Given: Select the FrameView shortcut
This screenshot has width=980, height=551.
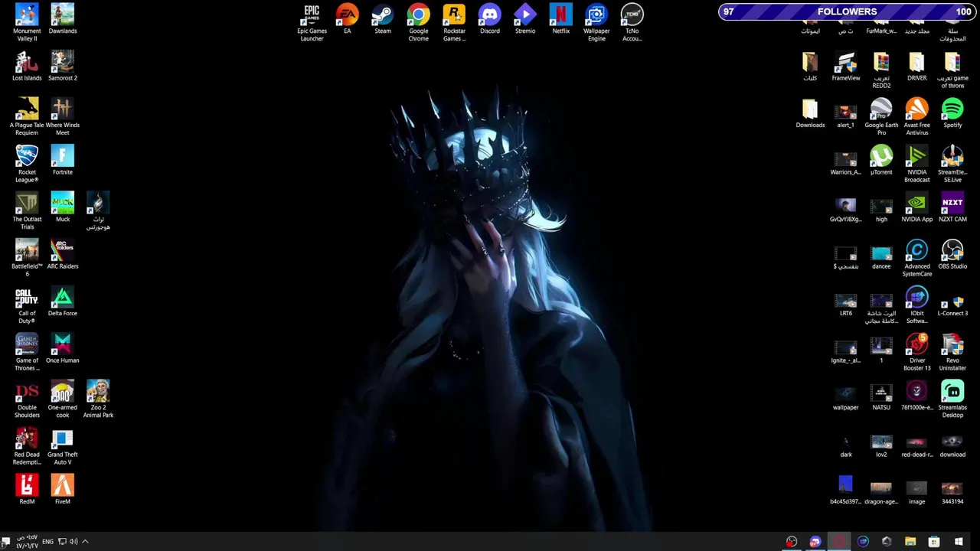Looking at the screenshot, I should (846, 66).
